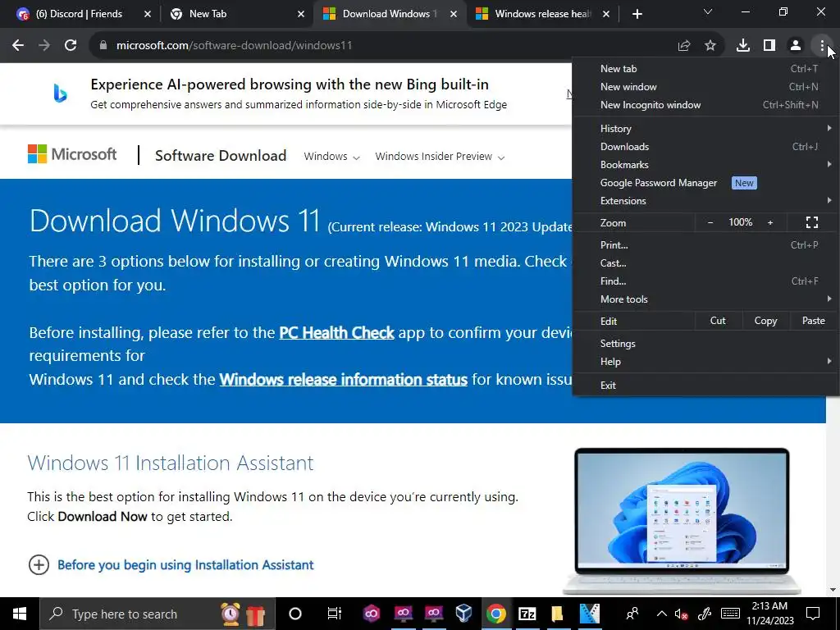Click the Bing logo icon

[60, 94]
